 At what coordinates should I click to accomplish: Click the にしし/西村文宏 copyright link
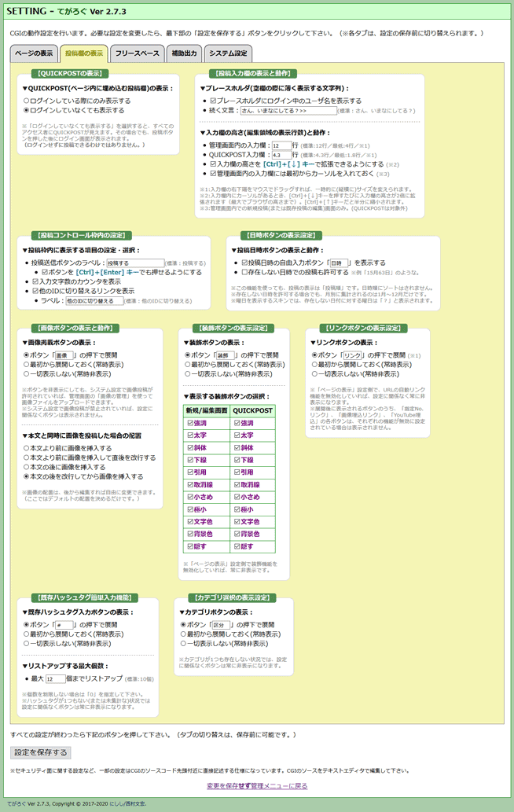pyautogui.click(x=128, y=803)
